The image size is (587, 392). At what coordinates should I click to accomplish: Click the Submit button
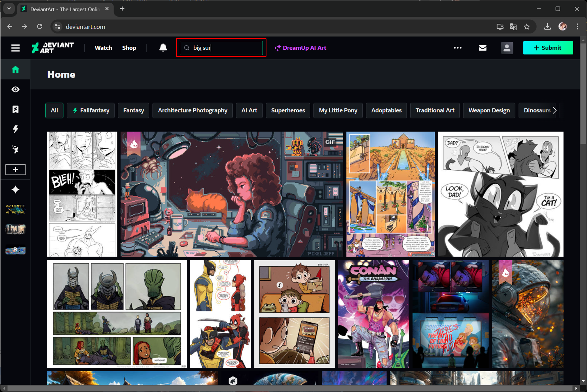548,48
